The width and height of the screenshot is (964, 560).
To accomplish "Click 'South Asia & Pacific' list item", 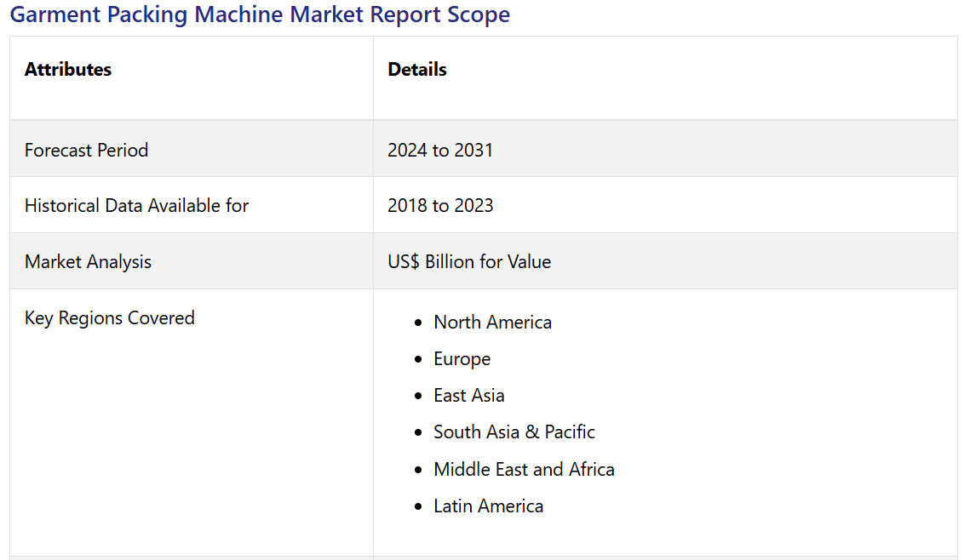I will (x=514, y=432).
